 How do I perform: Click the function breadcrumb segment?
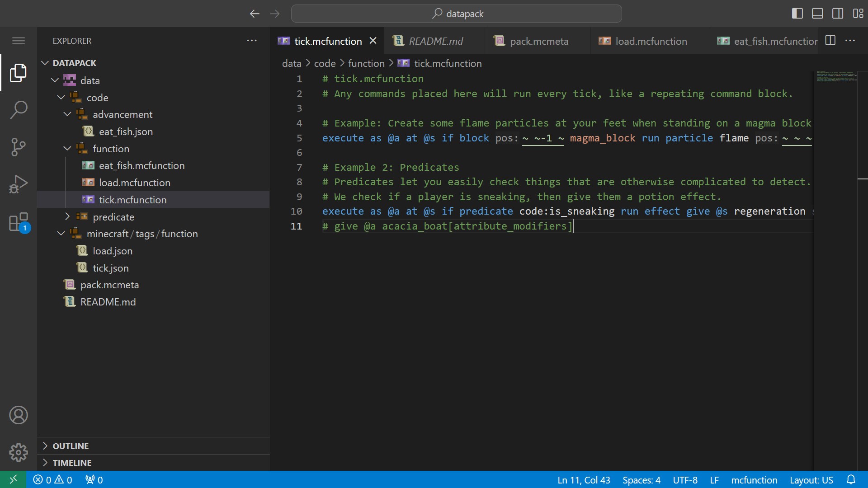click(366, 63)
